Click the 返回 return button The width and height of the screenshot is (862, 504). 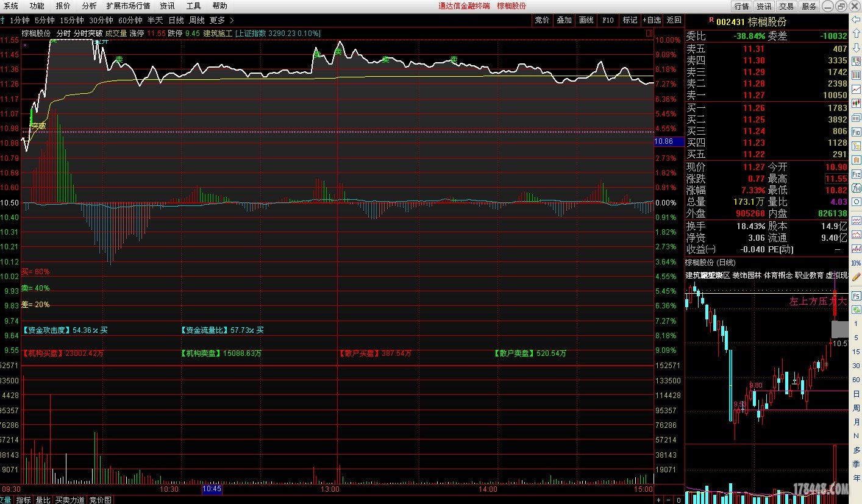pos(674,20)
